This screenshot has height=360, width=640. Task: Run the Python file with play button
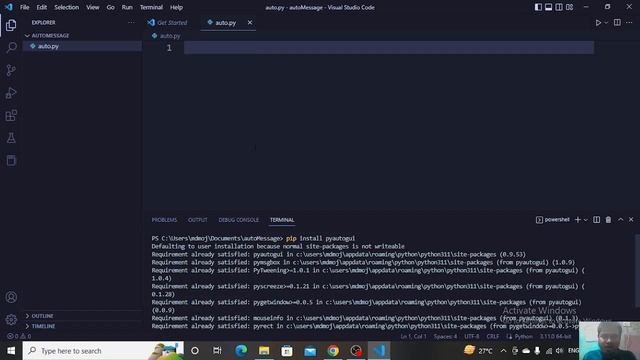tap(598, 22)
